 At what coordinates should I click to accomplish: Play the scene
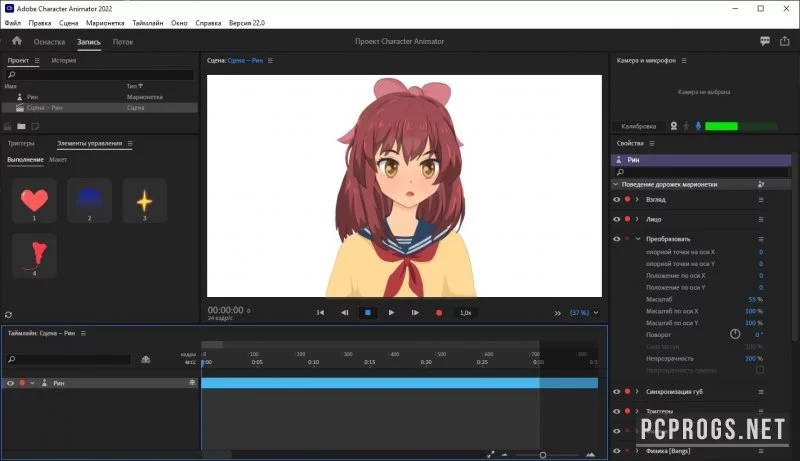(391, 313)
